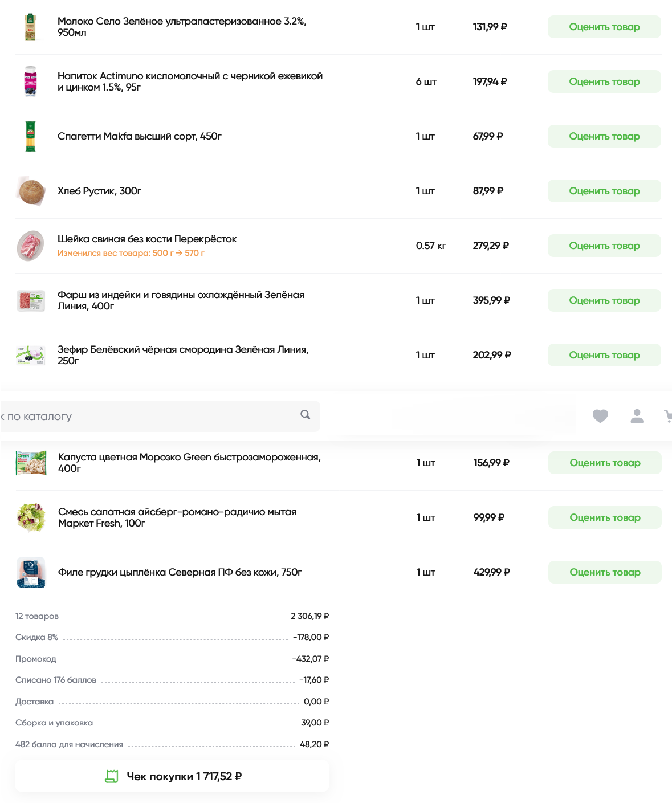Open the Хлеб Рустик bread thumbnail
Viewport: 672px width, 803px height.
[31, 191]
